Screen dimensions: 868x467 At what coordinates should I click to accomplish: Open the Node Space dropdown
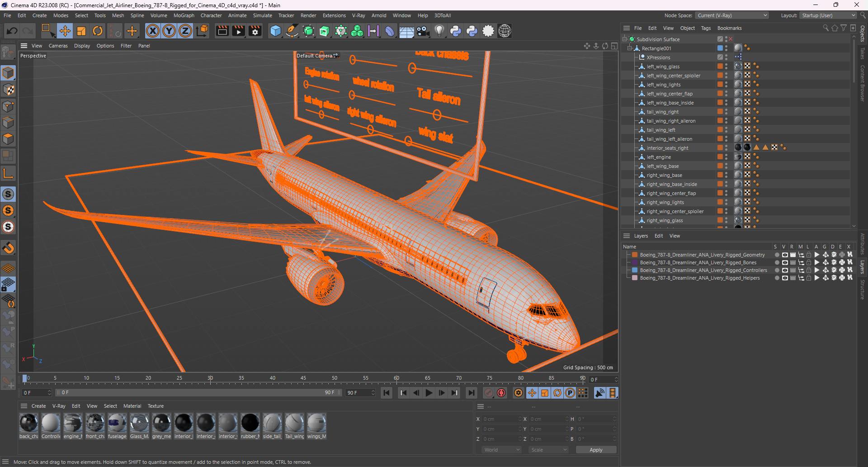[732, 15]
